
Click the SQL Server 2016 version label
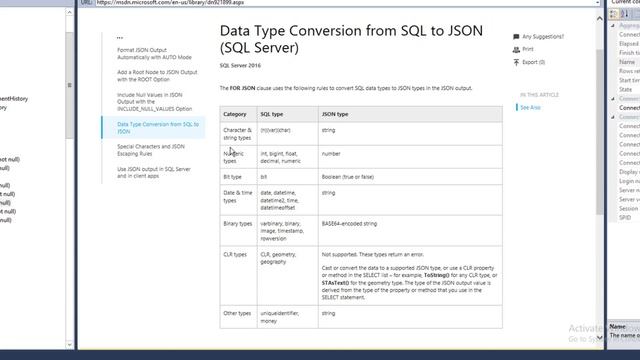240,65
